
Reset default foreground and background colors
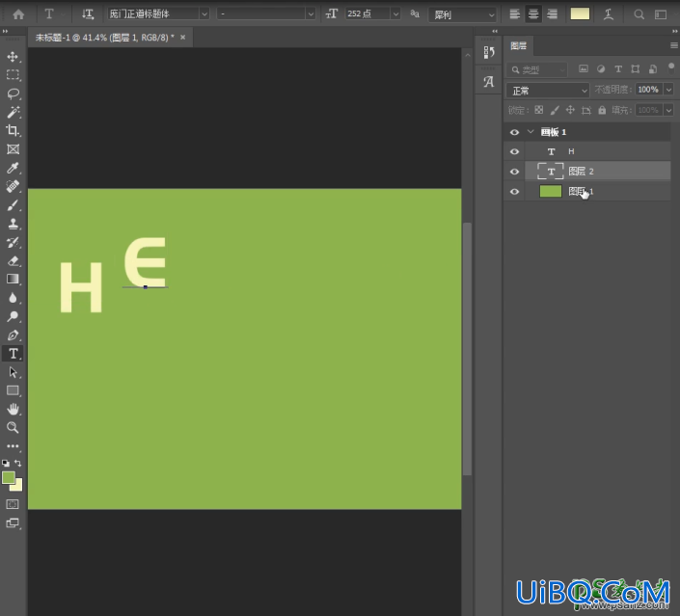6,463
